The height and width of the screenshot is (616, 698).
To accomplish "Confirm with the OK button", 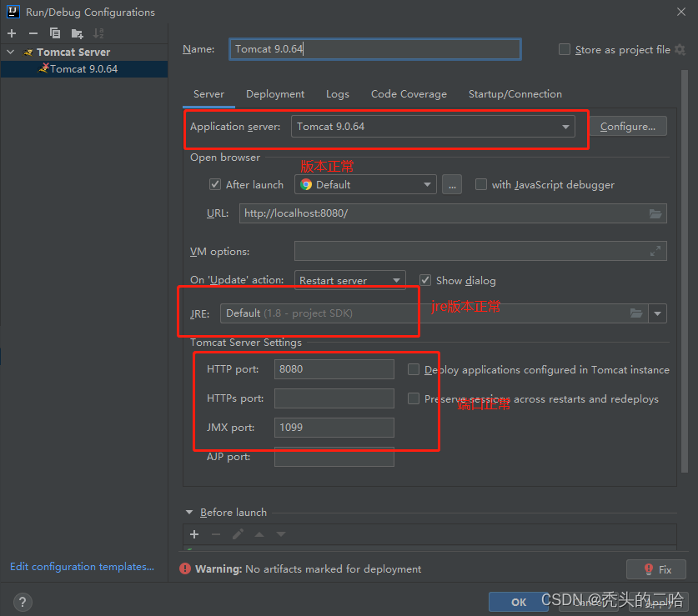I will tap(519, 602).
